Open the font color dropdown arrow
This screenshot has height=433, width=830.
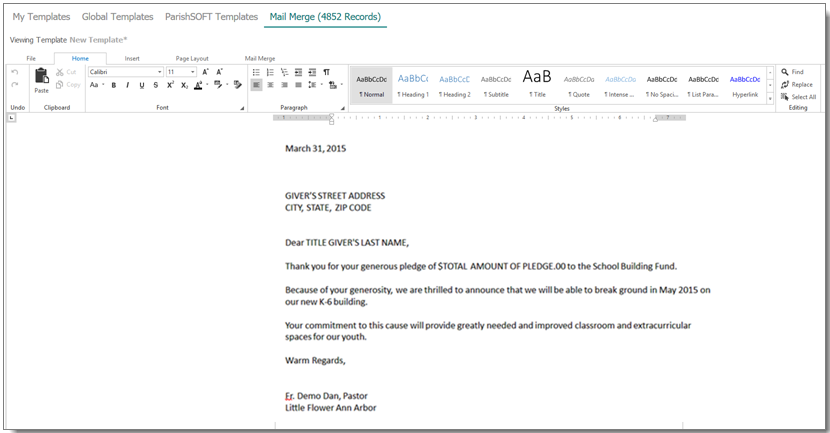tap(206, 85)
